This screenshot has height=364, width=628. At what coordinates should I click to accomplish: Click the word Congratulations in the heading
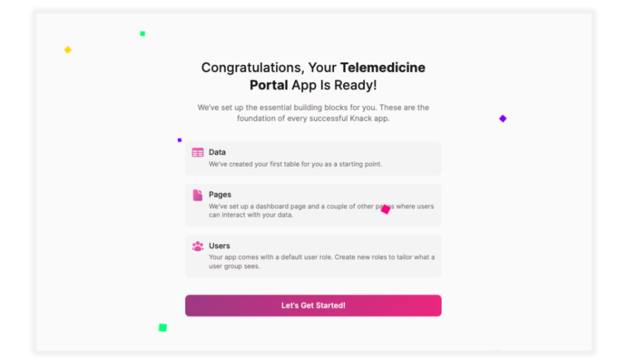coord(252,67)
